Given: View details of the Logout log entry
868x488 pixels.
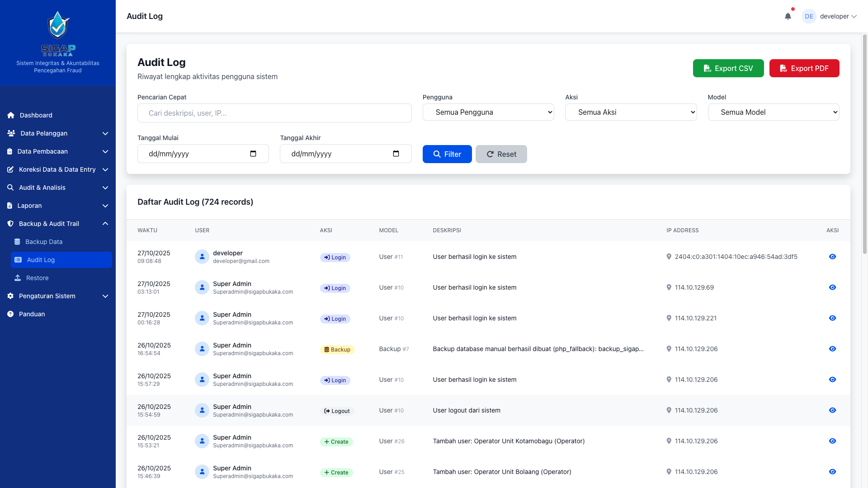Looking at the screenshot, I should coord(832,410).
